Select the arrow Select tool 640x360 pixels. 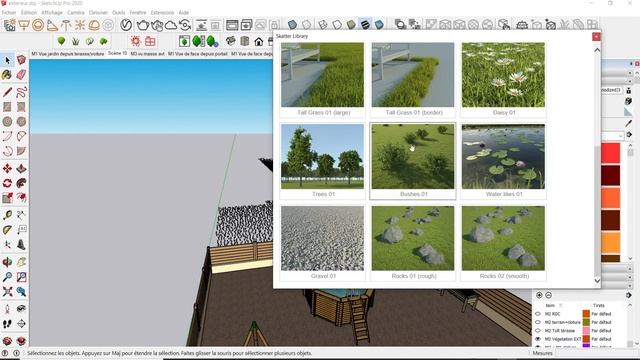7,60
